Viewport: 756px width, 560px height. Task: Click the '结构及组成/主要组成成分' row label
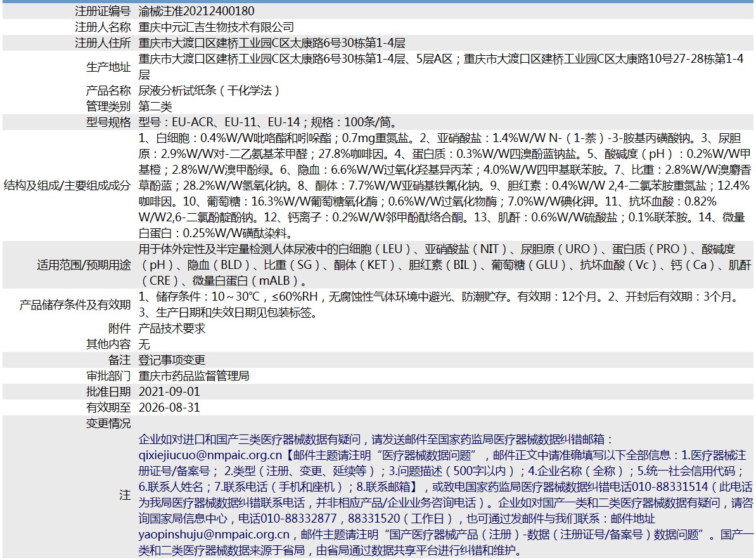[67, 186]
